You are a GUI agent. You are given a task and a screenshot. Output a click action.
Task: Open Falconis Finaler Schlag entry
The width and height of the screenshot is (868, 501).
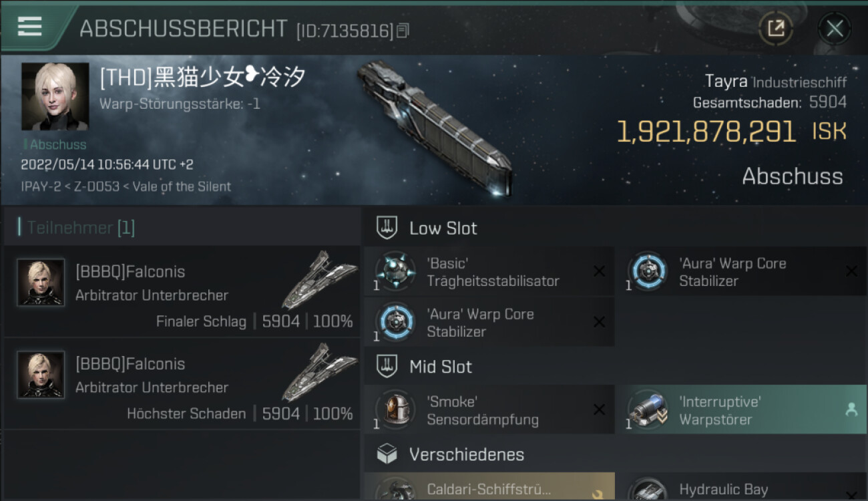pyautogui.click(x=182, y=292)
